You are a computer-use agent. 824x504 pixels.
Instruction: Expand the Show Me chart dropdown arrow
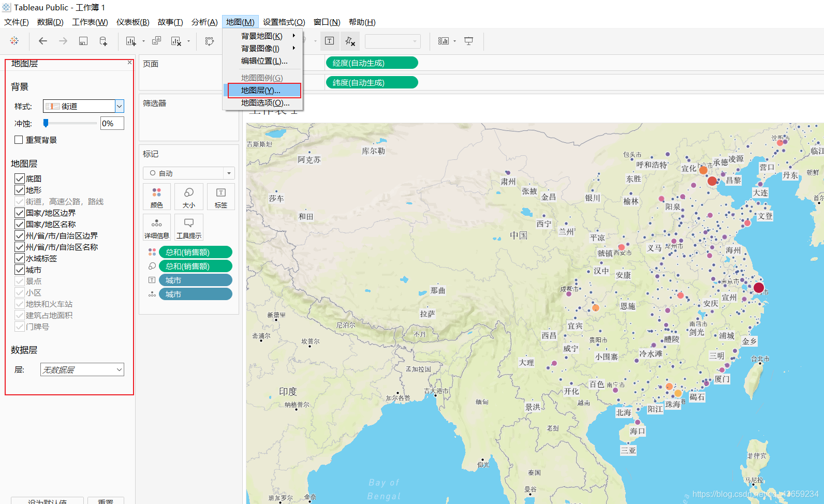[x=454, y=41]
